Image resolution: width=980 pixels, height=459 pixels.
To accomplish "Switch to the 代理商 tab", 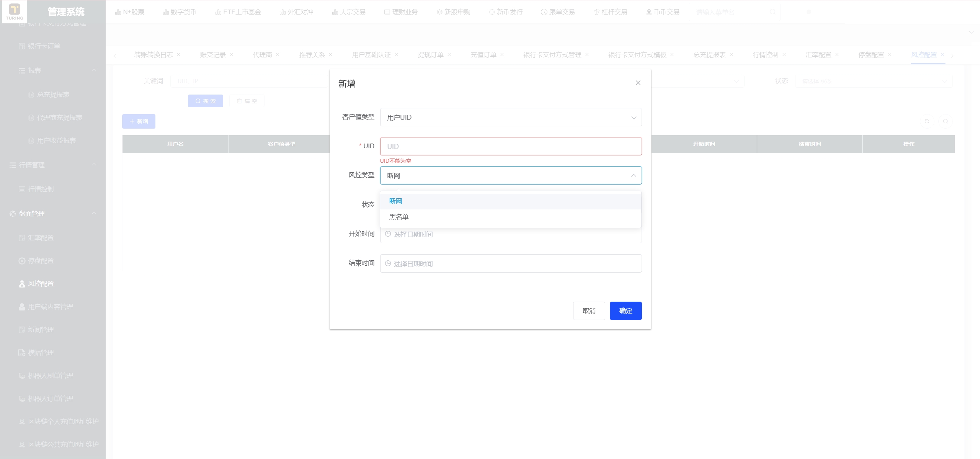I will (262, 55).
